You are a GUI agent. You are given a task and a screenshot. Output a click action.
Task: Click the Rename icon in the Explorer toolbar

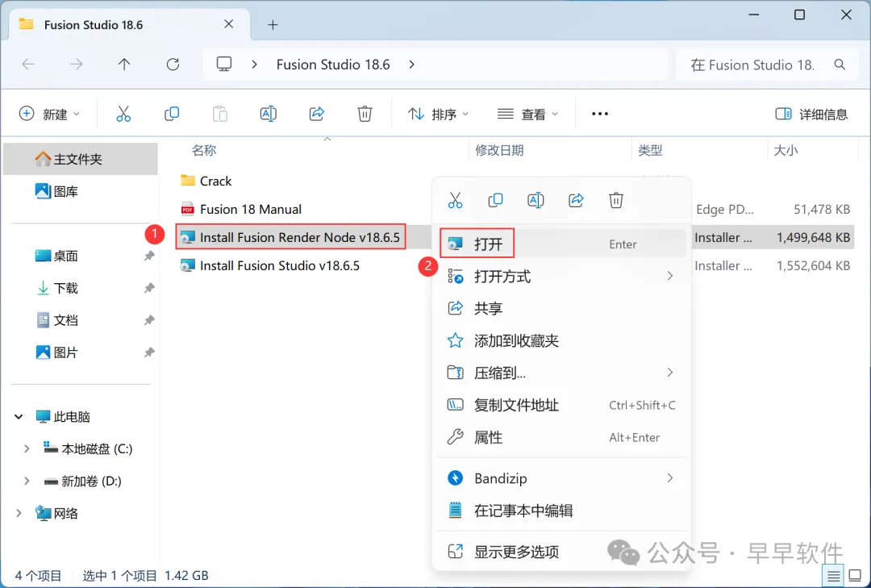click(x=269, y=114)
